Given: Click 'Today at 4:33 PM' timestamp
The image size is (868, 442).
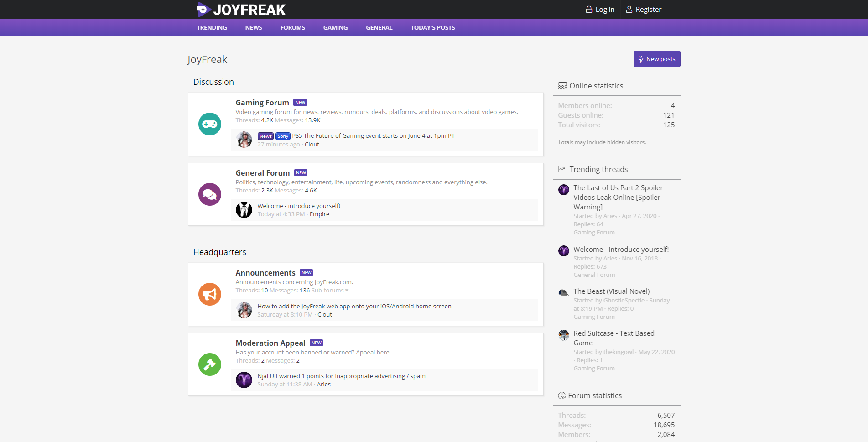Looking at the screenshot, I should pyautogui.click(x=281, y=214).
